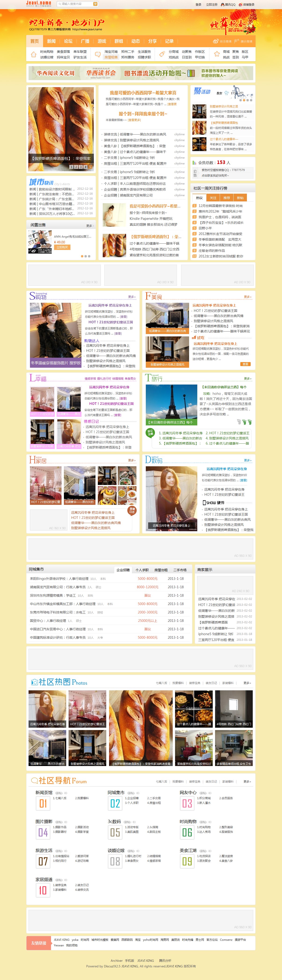Open merchant item iphone5 9成新转让 9折
The height and width of the screenshot is (980, 282).
click(216, 634)
